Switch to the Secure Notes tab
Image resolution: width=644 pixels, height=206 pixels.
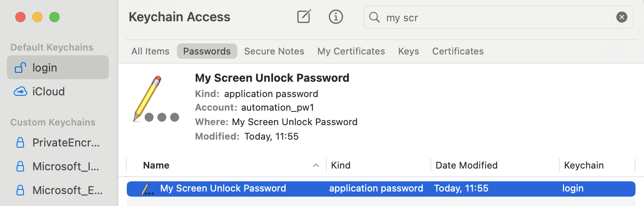click(x=274, y=51)
